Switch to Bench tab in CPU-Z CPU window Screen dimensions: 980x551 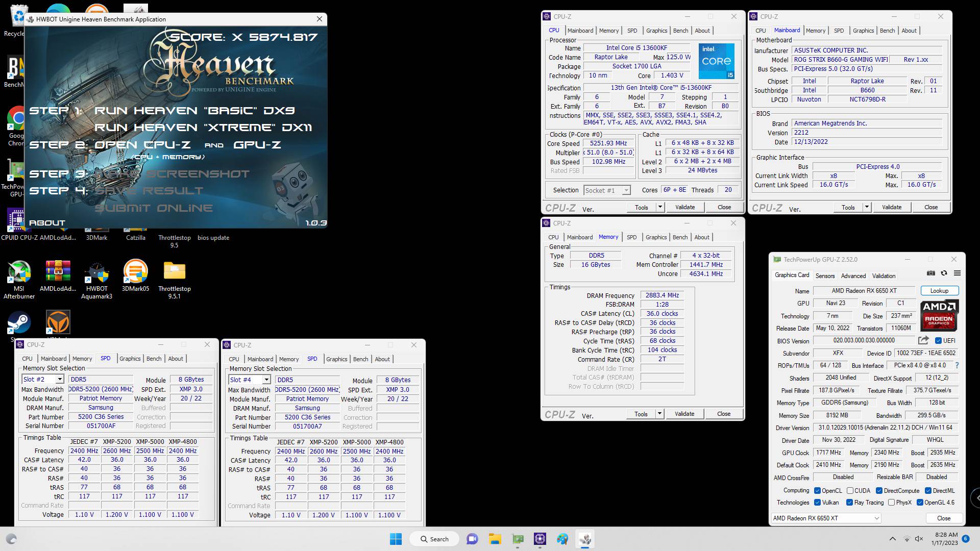tap(680, 31)
